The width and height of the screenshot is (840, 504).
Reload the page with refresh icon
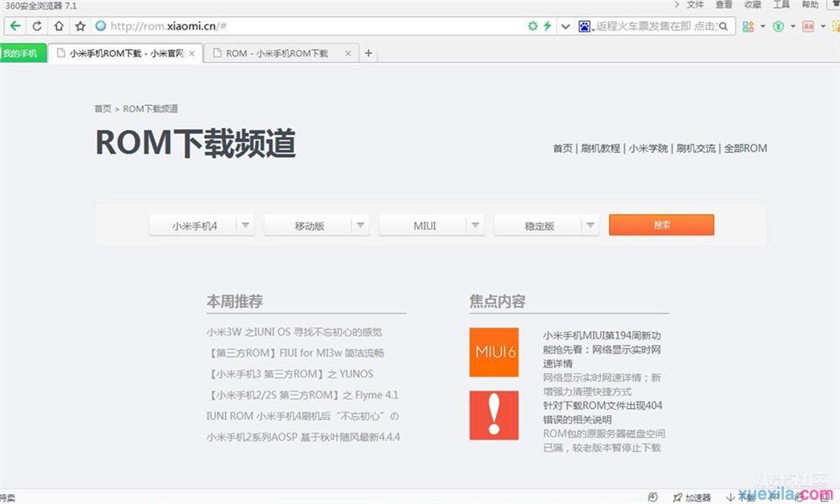pyautogui.click(x=37, y=26)
